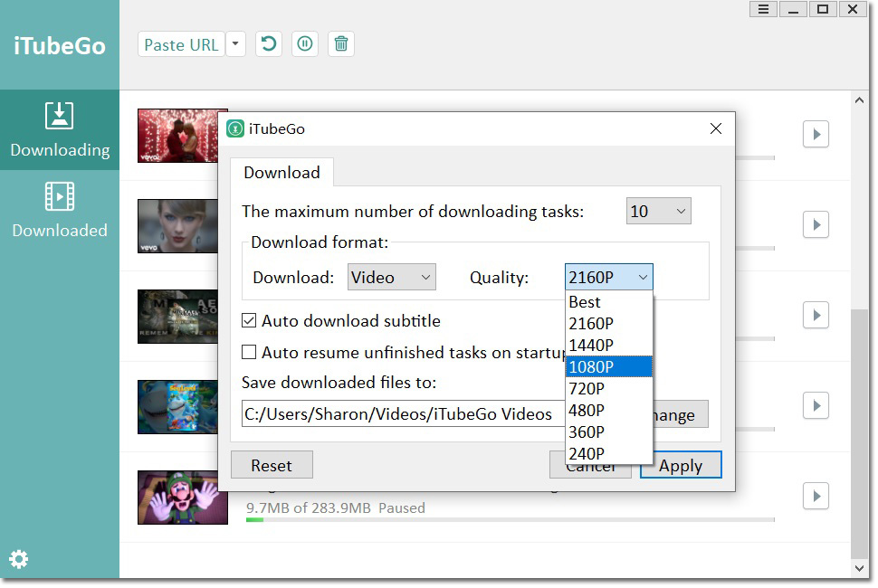
Task: Resume the fourth download with its play button
Action: [816, 406]
